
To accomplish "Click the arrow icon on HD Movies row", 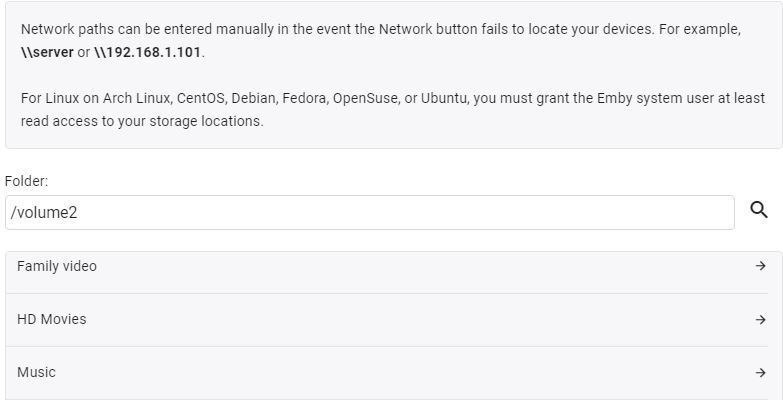I will pos(761,320).
